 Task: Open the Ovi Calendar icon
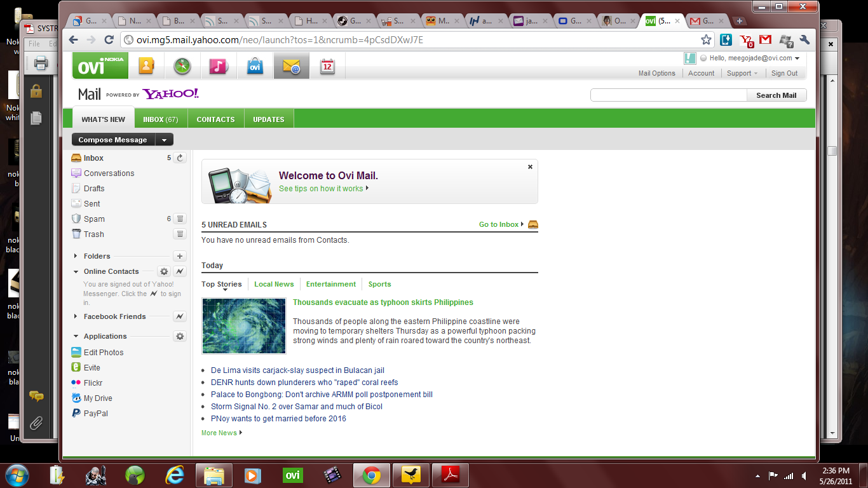(x=327, y=65)
